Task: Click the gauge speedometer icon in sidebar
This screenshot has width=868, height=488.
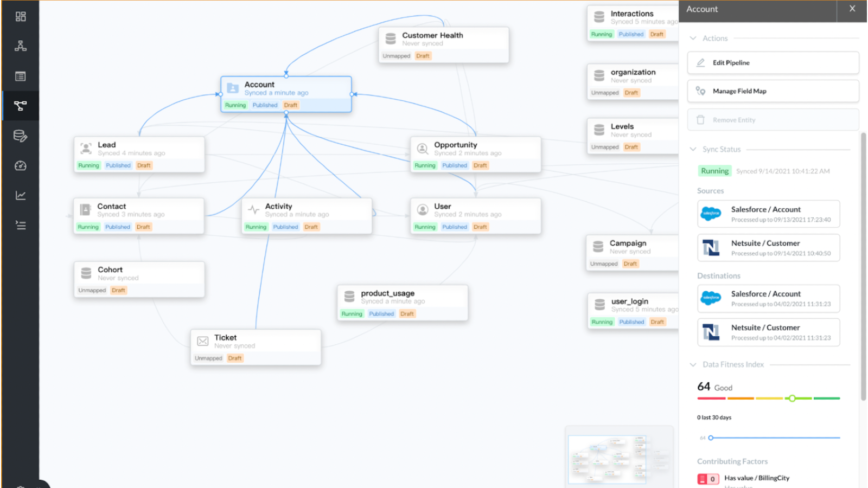Action: tap(21, 166)
